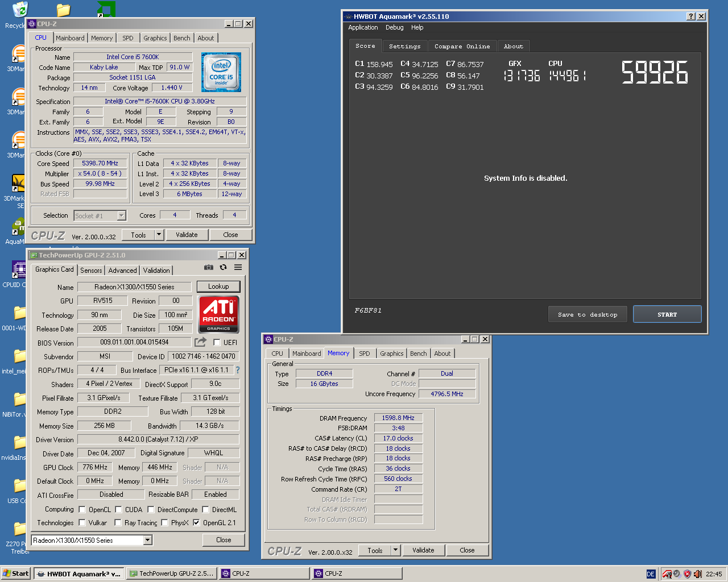Click the nvidiaInspector folder desktop icon
Screen dimensions: 728x582
[20, 442]
